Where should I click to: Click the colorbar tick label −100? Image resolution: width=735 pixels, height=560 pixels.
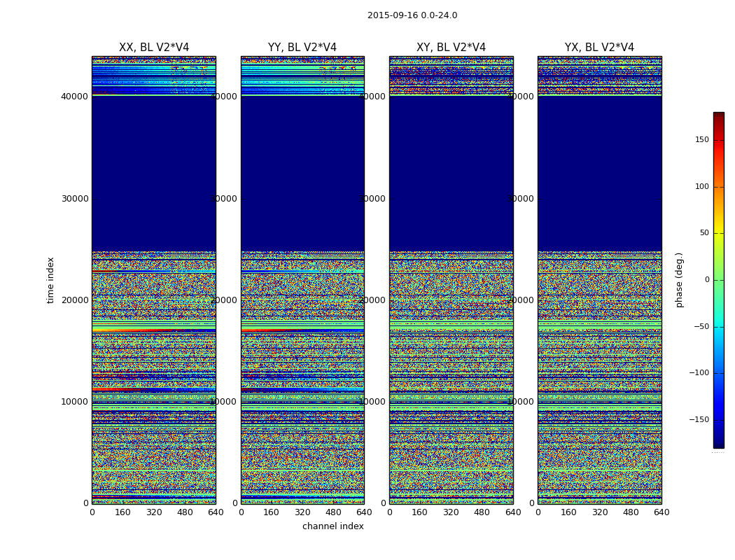pos(699,372)
